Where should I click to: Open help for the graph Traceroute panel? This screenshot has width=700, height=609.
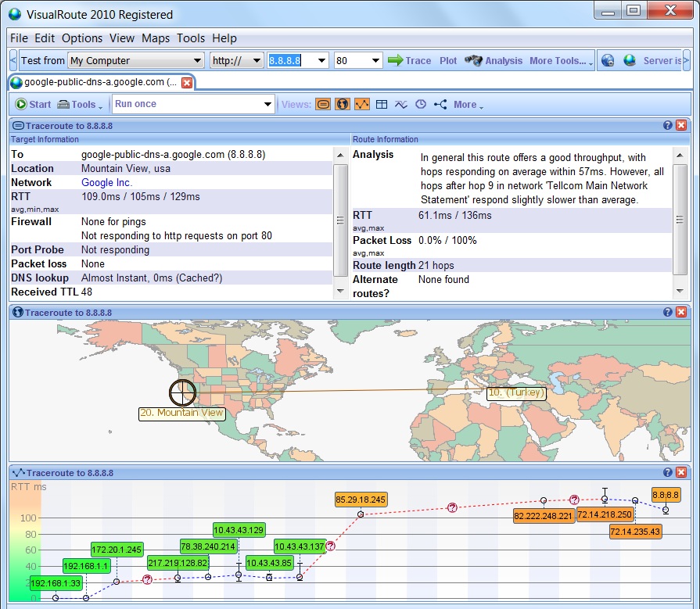[668, 472]
